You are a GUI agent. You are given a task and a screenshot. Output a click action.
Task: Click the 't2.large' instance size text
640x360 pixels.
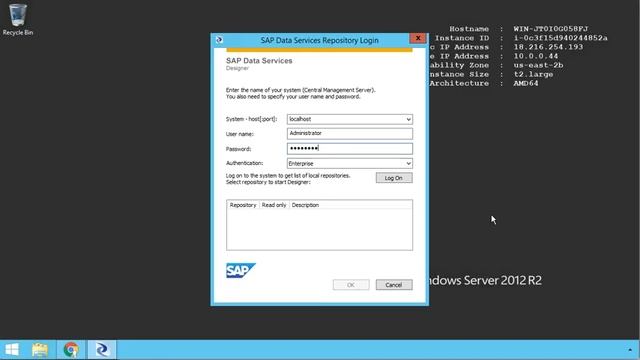533,74
